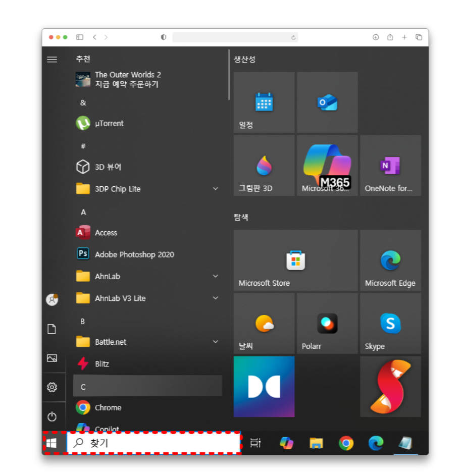This screenshot has height=476, width=461.
Task: Open the Pictures icon in Start sidebar
Action: (x=52, y=358)
